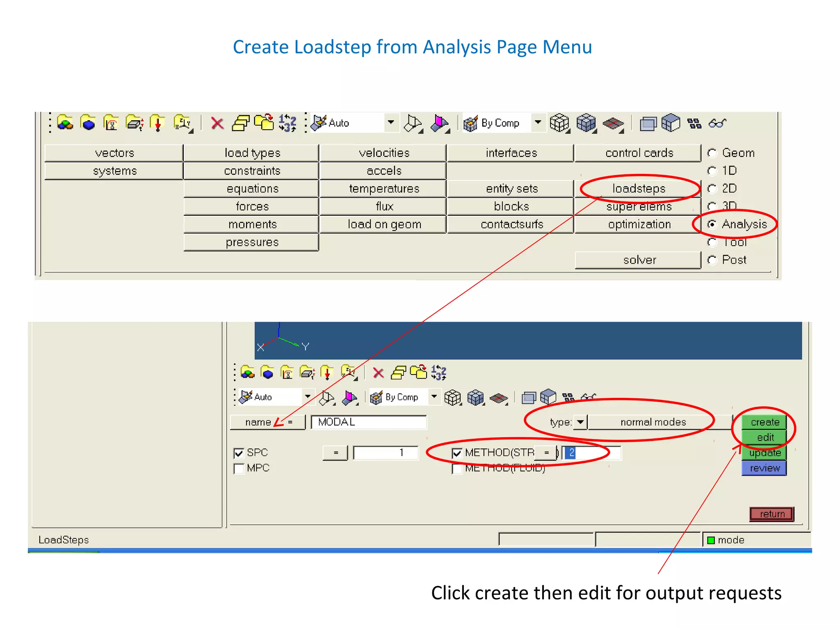The height and width of the screenshot is (630, 840).
Task: Click the shaded cube icon next to the LoadSteps By Comp dropdown
Action: point(476,397)
